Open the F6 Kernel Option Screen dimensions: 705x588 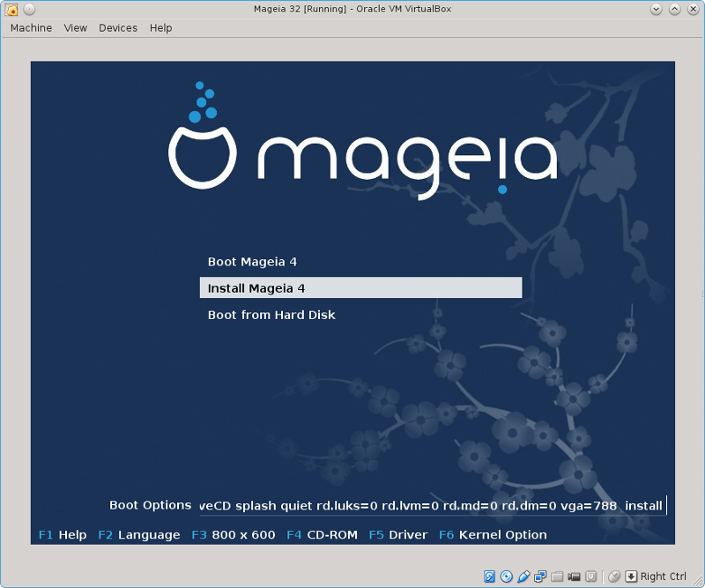pos(493,534)
